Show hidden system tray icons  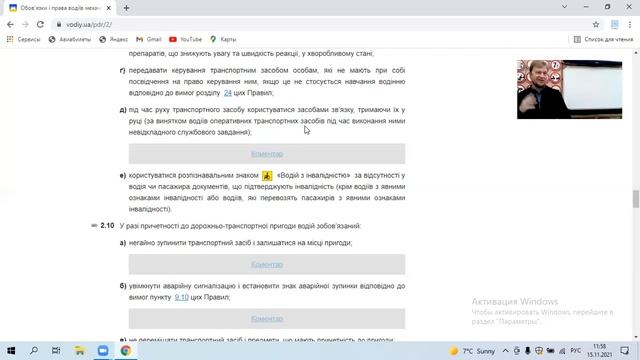[x=505, y=351]
